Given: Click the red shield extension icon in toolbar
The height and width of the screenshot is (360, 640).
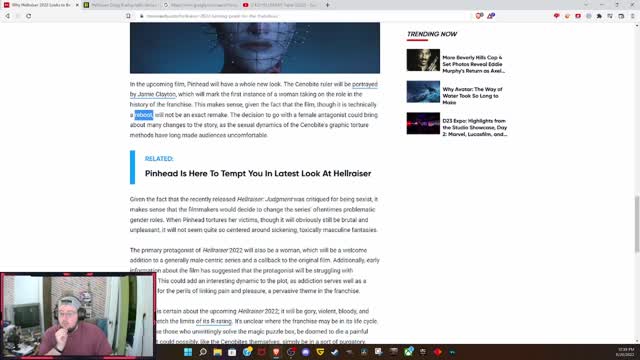Looking at the screenshot, I should click(x=556, y=16).
